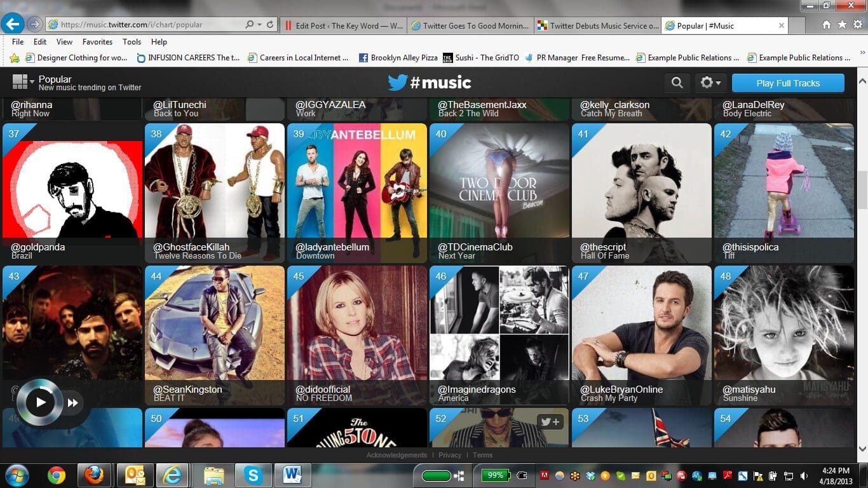Open Windows Explorer folder in the taskbar
The image size is (868, 488).
[x=214, y=475]
